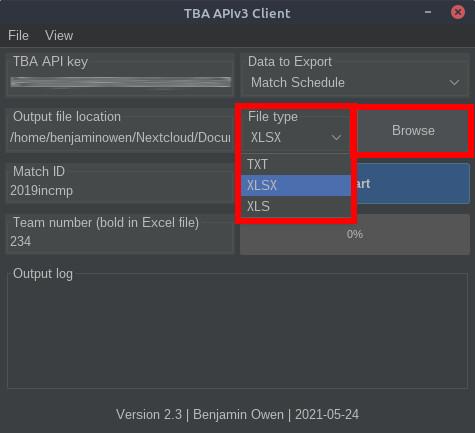Minimize the TBA APIv3 Client window
Screen dimensions: 475x433
(x=428, y=12)
